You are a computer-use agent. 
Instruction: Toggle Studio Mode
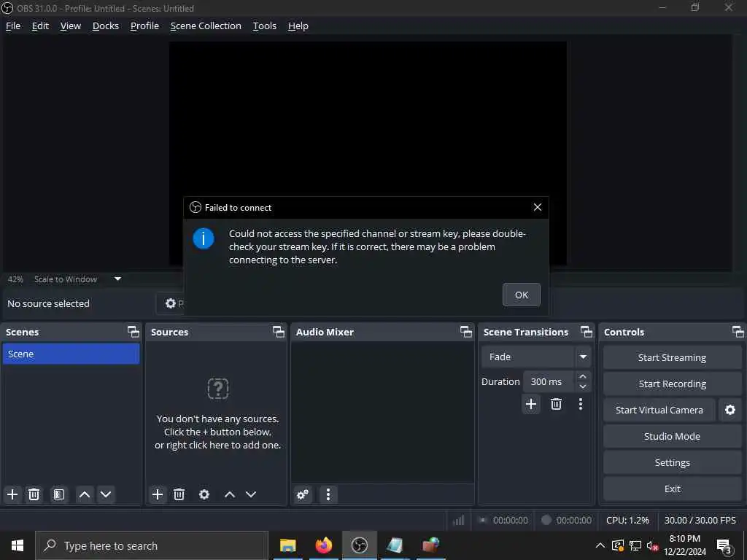[x=672, y=436]
